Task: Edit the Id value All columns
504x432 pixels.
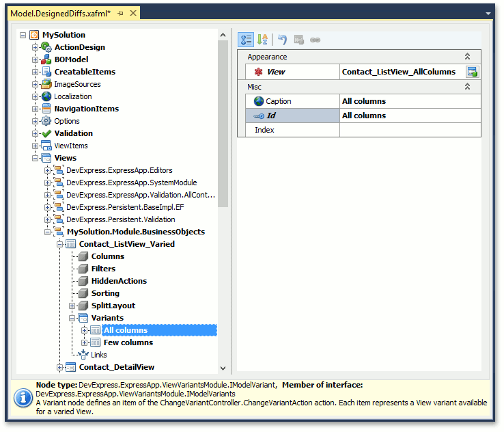Action: 410,116
